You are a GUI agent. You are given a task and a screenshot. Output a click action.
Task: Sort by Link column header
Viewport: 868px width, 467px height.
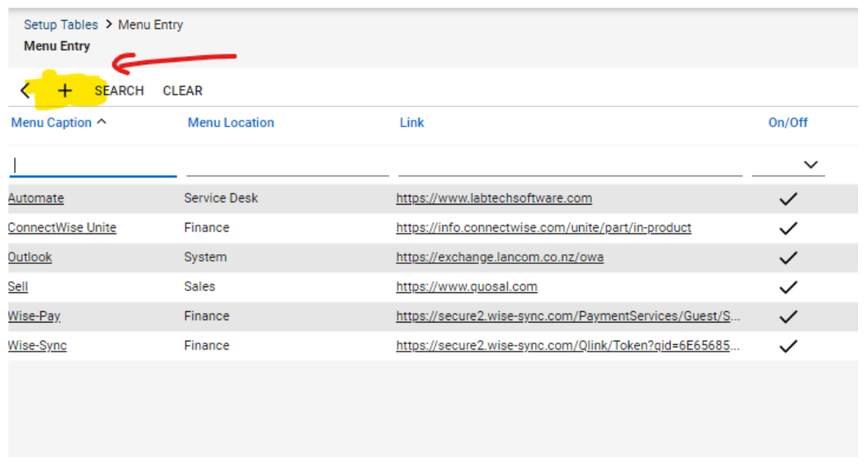[x=412, y=122]
